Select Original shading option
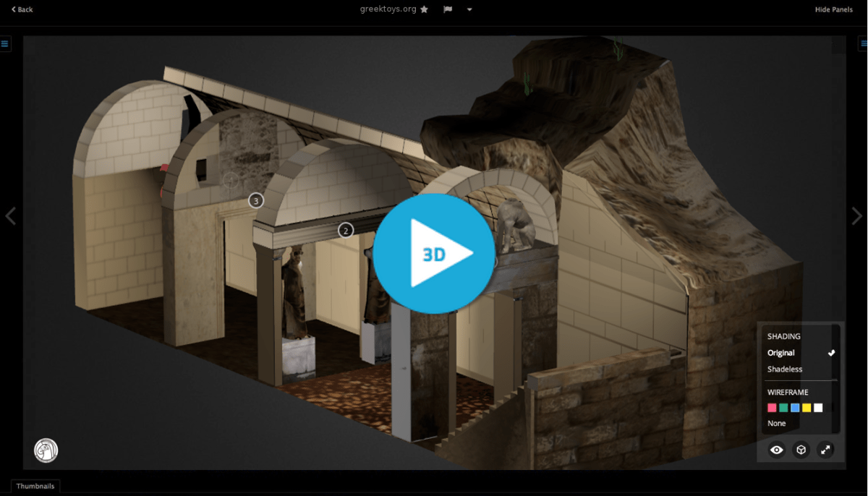The height and width of the screenshot is (496, 868). click(781, 353)
